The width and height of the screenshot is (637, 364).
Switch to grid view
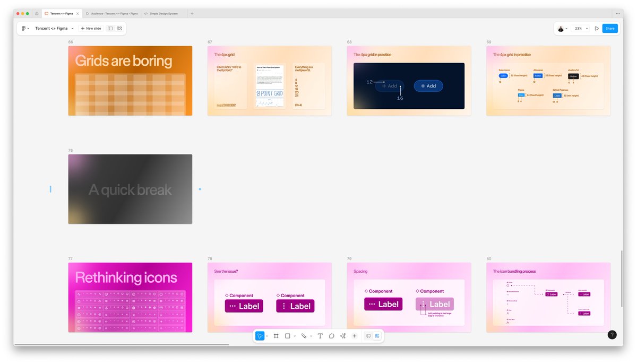[119, 28]
